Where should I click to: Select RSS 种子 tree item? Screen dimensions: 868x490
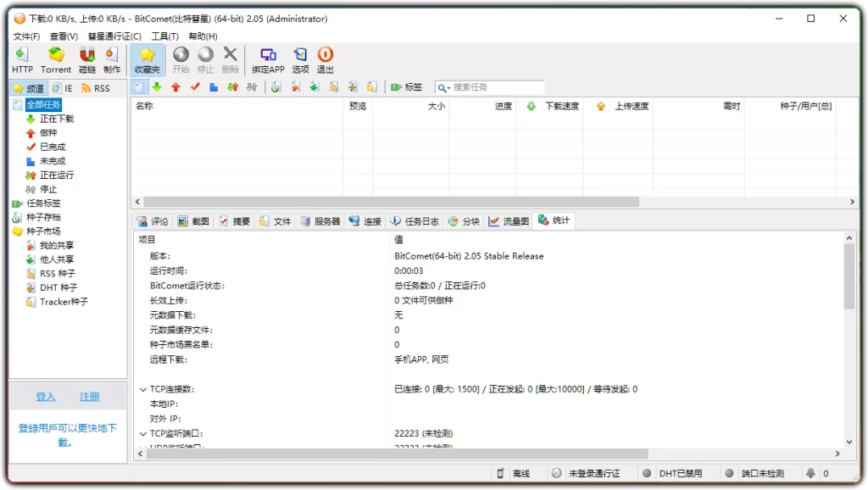(x=57, y=274)
